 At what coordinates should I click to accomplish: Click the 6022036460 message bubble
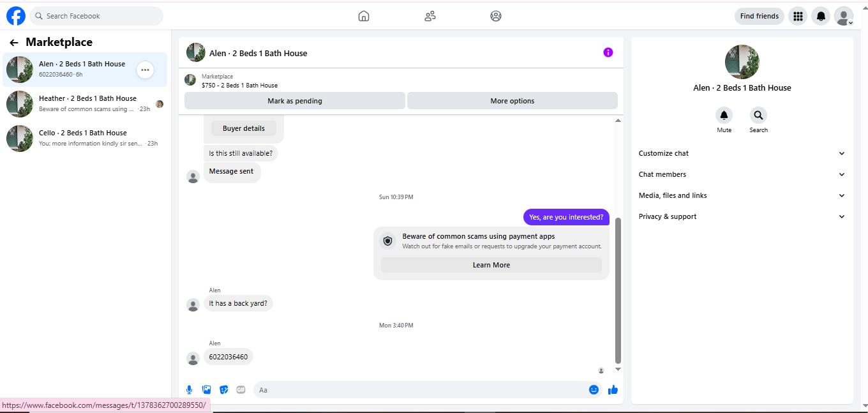pyautogui.click(x=228, y=357)
